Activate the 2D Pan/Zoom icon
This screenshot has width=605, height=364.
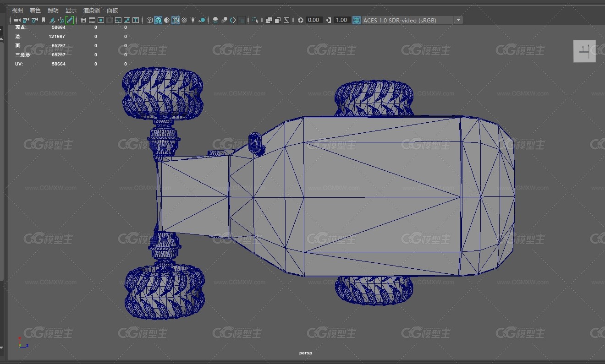pos(61,20)
